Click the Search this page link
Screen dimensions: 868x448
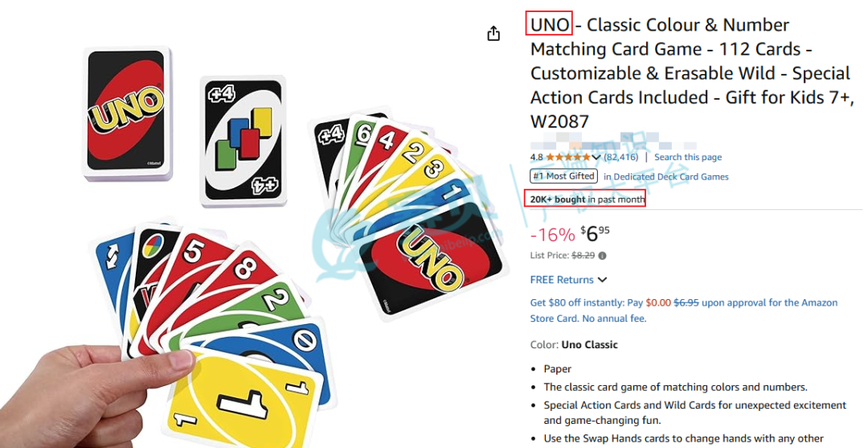[x=688, y=158]
